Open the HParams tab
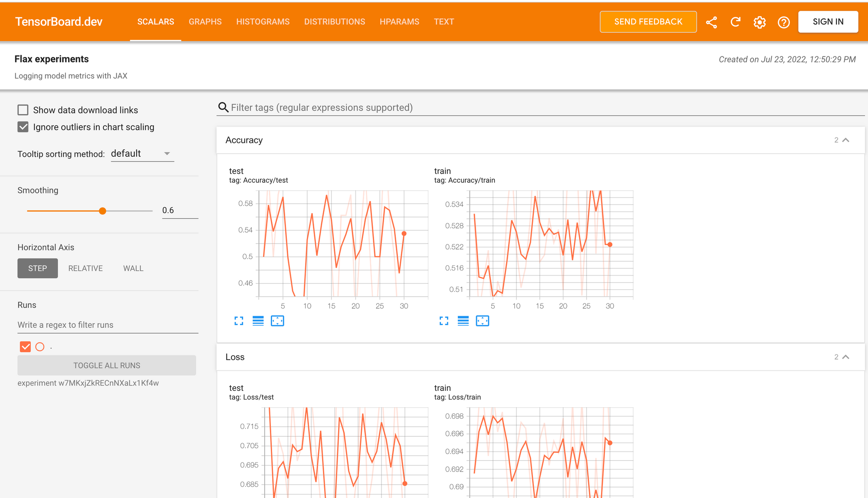The height and width of the screenshot is (498, 868). coord(399,22)
